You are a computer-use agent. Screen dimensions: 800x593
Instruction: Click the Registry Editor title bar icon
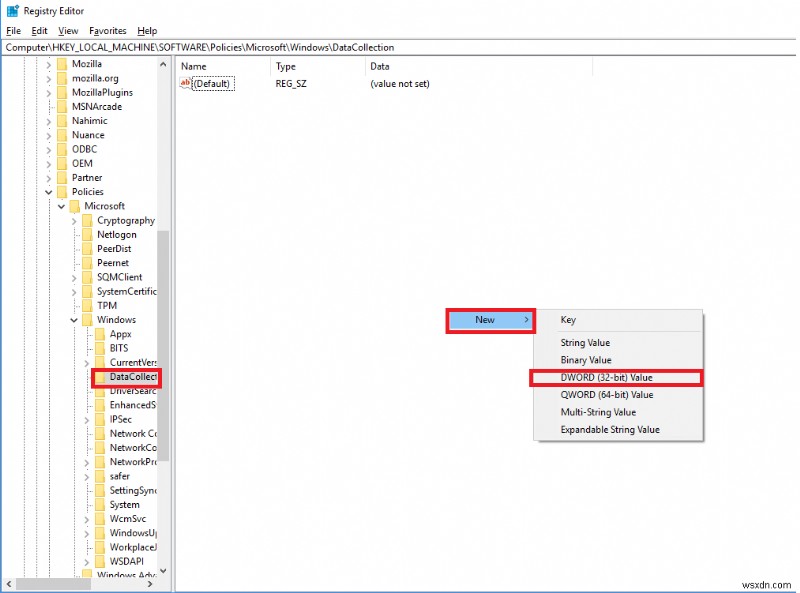click(x=11, y=10)
